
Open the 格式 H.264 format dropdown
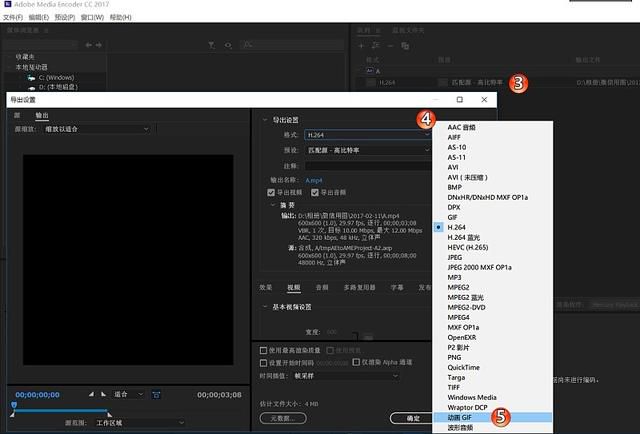368,135
